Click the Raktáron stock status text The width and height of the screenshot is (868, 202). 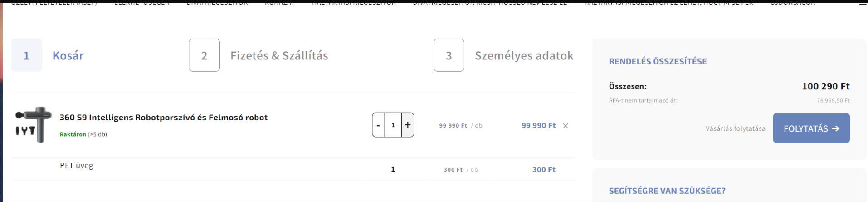tap(73, 134)
